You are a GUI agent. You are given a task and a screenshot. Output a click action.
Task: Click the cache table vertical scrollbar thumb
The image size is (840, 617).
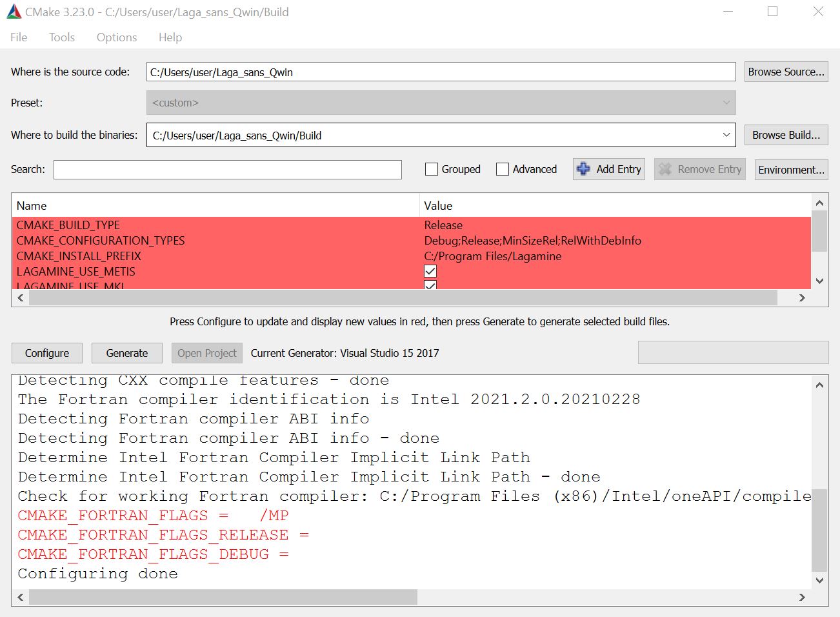(819, 232)
